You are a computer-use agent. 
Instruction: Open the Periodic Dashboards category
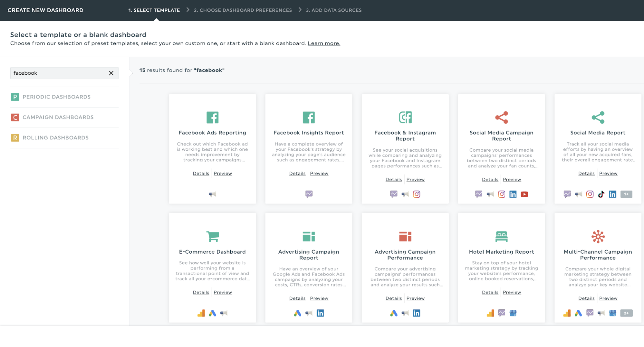(64, 97)
